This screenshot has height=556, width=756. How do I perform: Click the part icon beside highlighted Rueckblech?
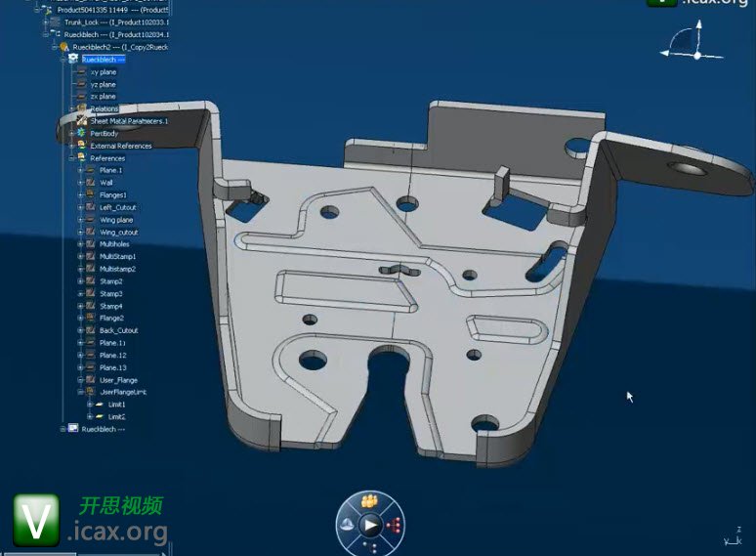click(x=73, y=59)
